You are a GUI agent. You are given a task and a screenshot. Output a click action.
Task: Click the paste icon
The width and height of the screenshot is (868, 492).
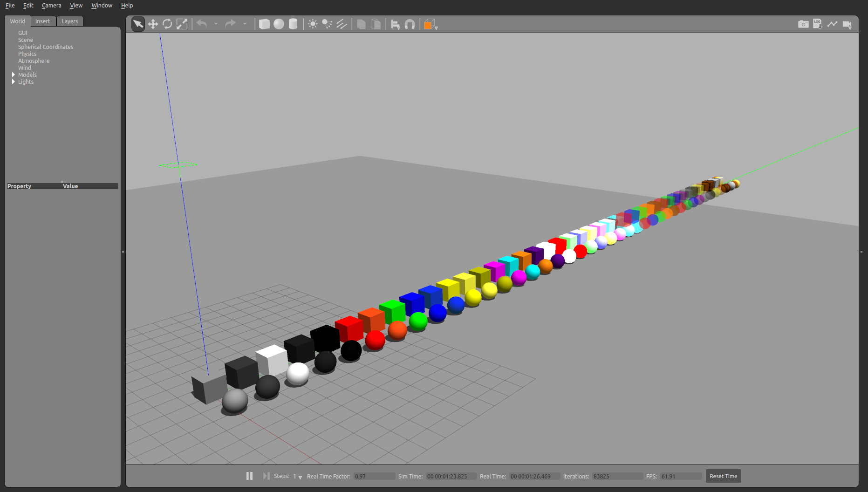[x=376, y=24]
